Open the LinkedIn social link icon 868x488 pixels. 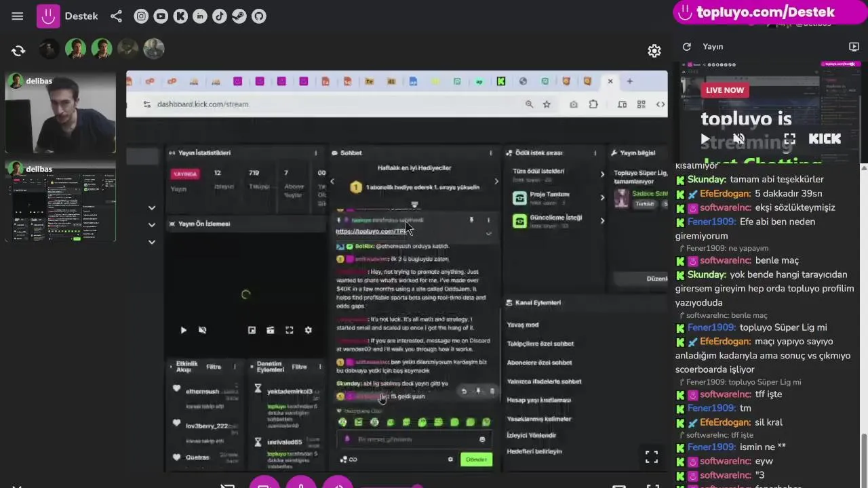(x=200, y=16)
